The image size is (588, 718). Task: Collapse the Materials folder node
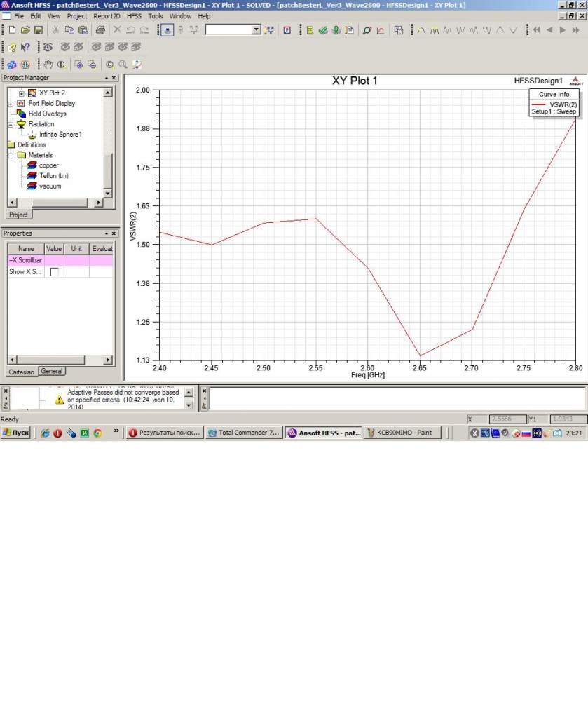point(11,155)
